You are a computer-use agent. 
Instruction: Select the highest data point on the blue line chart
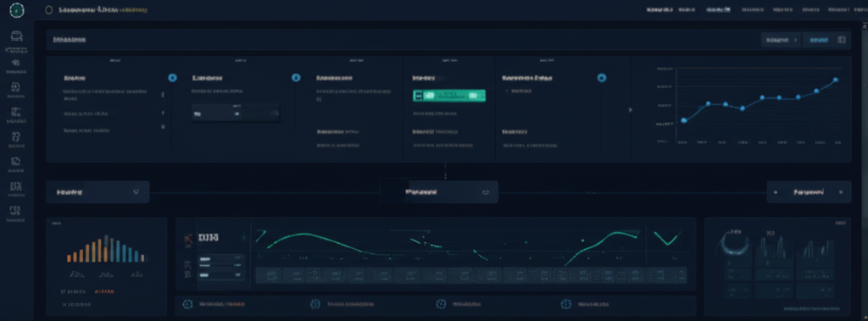click(835, 80)
